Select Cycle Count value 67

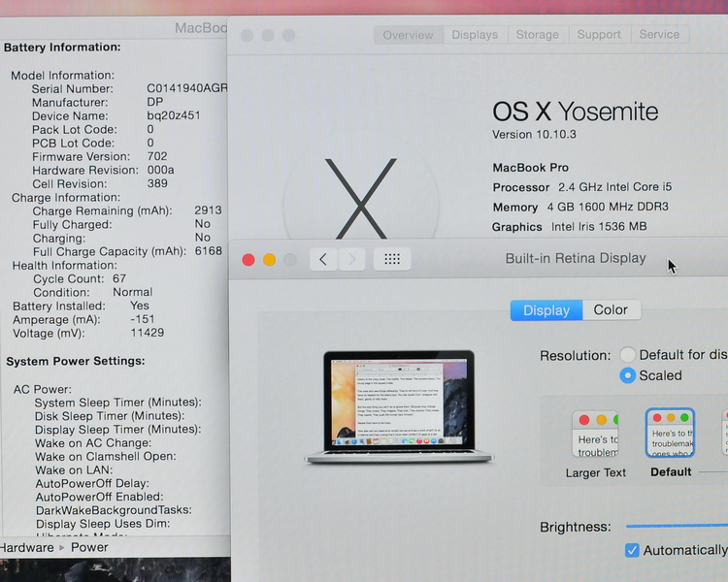pos(119,278)
